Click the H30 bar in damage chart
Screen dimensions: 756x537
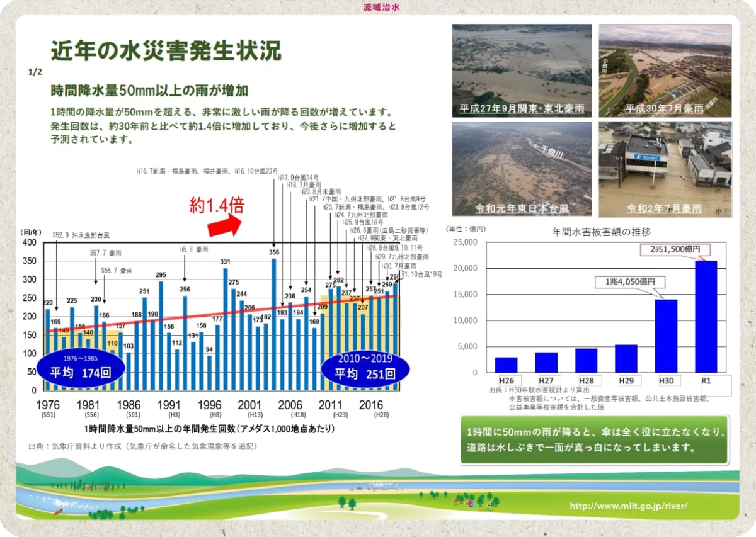click(666, 336)
